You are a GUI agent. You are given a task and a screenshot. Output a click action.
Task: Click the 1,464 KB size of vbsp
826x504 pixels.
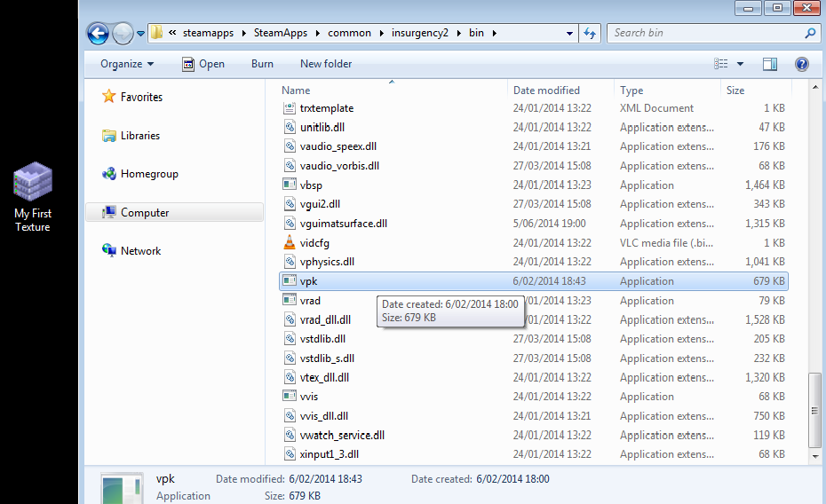pos(765,185)
